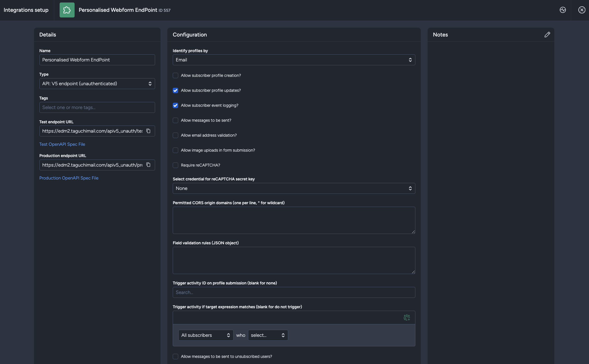Grab the CORS textarea resize handle
Viewport: 589px width, 364px height.
(413, 232)
